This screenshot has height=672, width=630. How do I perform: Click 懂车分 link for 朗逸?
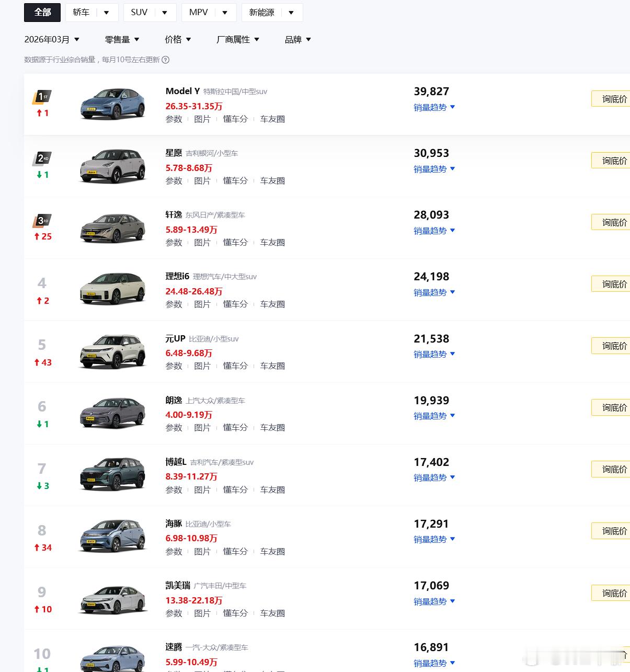[x=235, y=427]
